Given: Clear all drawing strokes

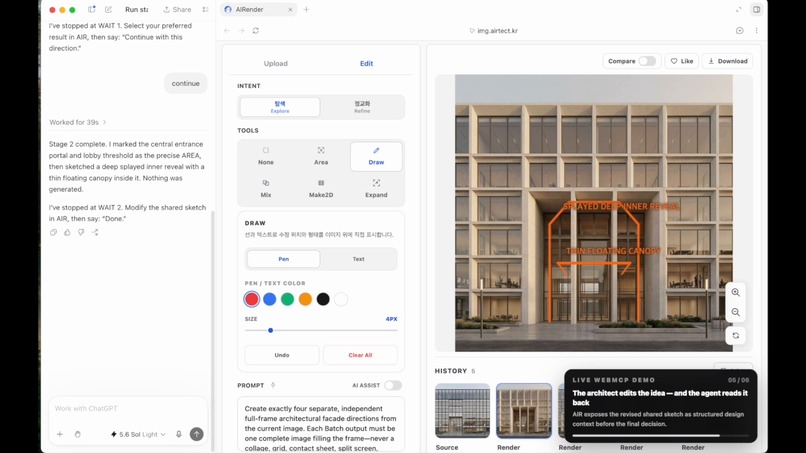Looking at the screenshot, I should 360,355.
